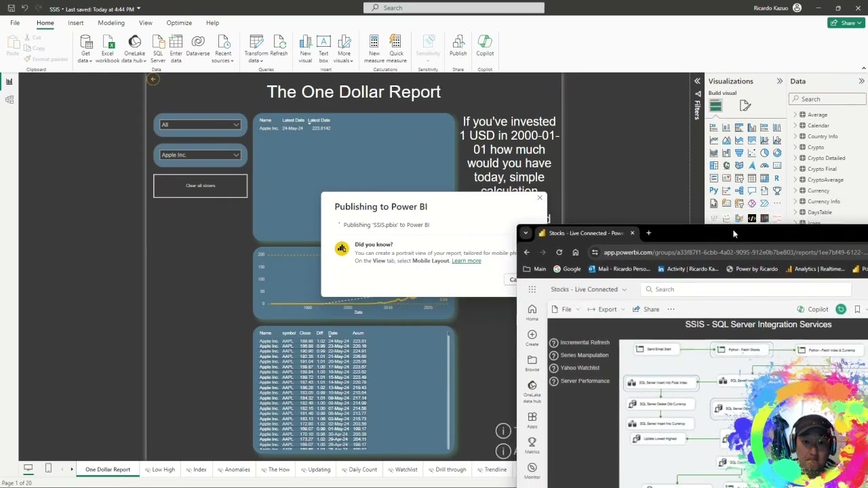868x488 pixels.
Task: Open the 'Apple Inc.' slicer dropdown
Action: click(200, 155)
